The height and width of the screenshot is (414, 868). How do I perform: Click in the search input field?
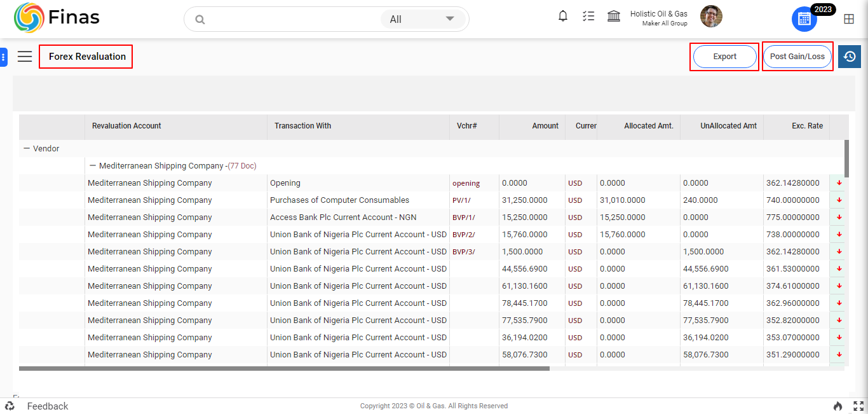point(292,19)
